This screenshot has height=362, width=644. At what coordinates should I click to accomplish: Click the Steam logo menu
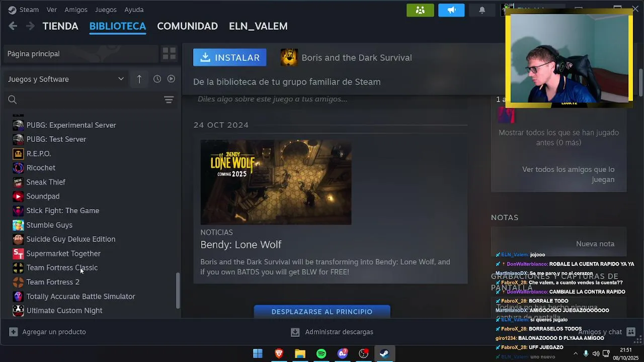[x=23, y=10]
